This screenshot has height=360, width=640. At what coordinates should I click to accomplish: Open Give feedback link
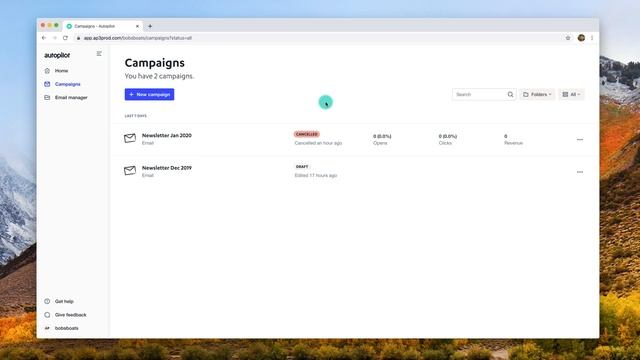71,315
